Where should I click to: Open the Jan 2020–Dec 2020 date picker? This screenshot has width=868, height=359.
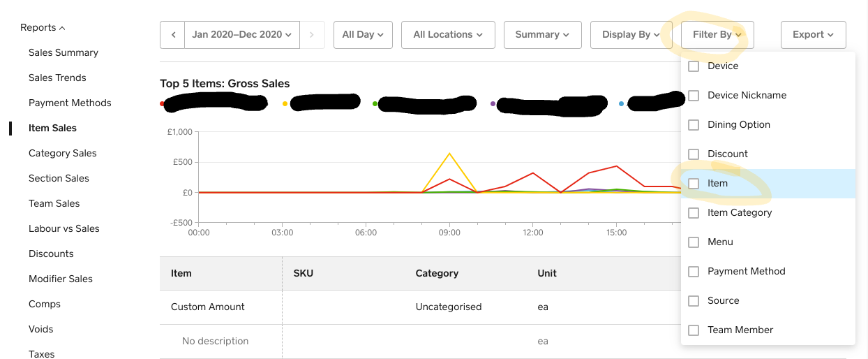[242, 35]
